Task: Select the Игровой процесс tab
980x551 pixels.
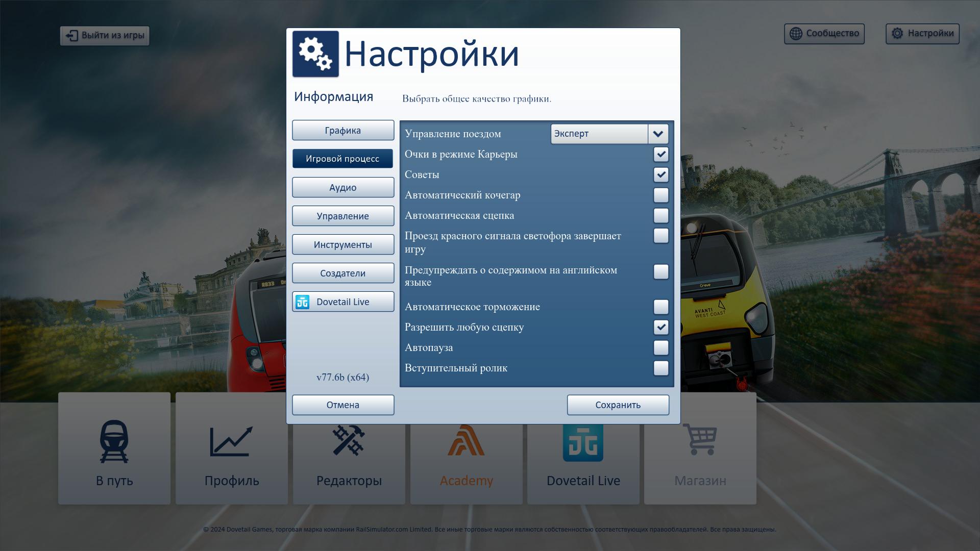Action: pos(343,159)
